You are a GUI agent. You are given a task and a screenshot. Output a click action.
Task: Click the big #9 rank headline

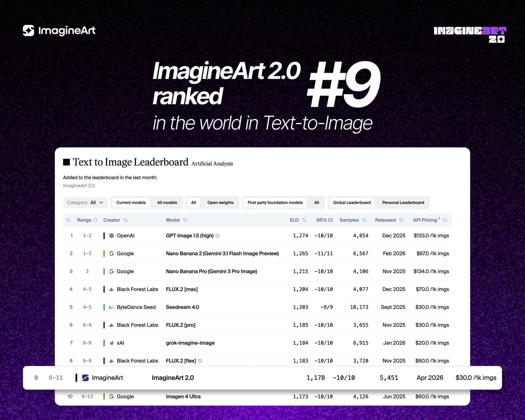343,84
